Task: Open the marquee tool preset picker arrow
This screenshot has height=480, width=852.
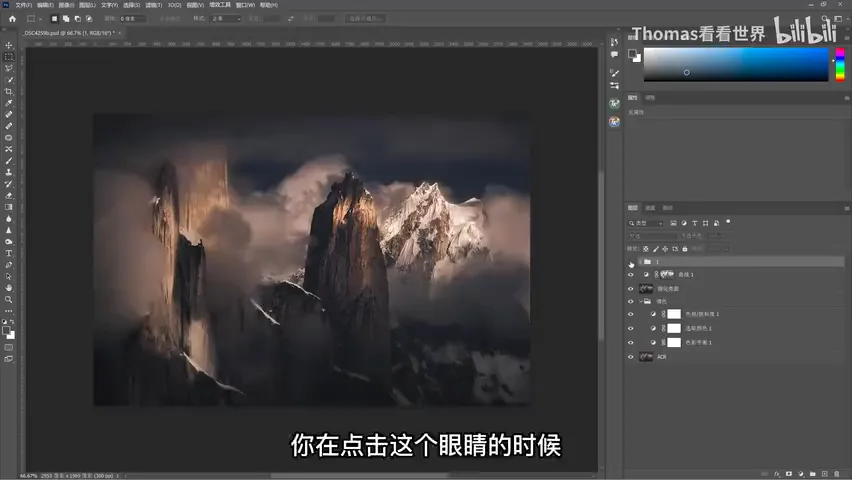Action: click(x=40, y=19)
